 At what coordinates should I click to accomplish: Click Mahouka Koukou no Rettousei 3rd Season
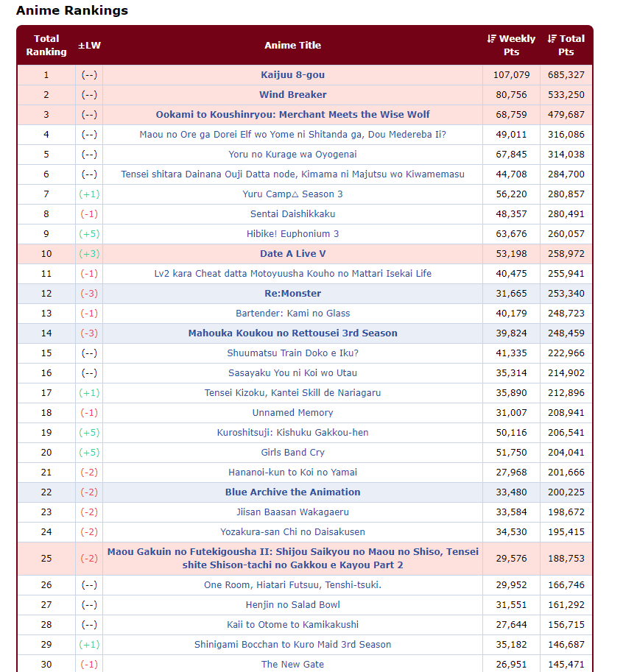pyautogui.click(x=293, y=333)
